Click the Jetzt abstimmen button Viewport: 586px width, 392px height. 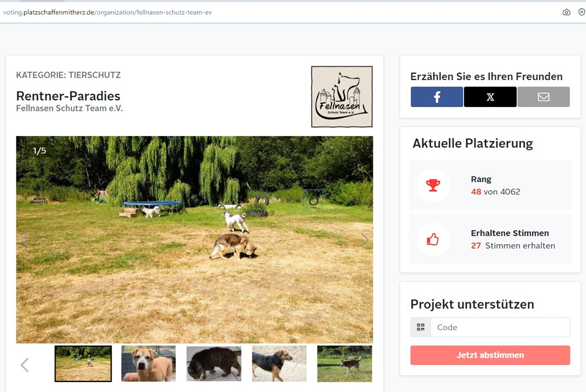pos(490,355)
